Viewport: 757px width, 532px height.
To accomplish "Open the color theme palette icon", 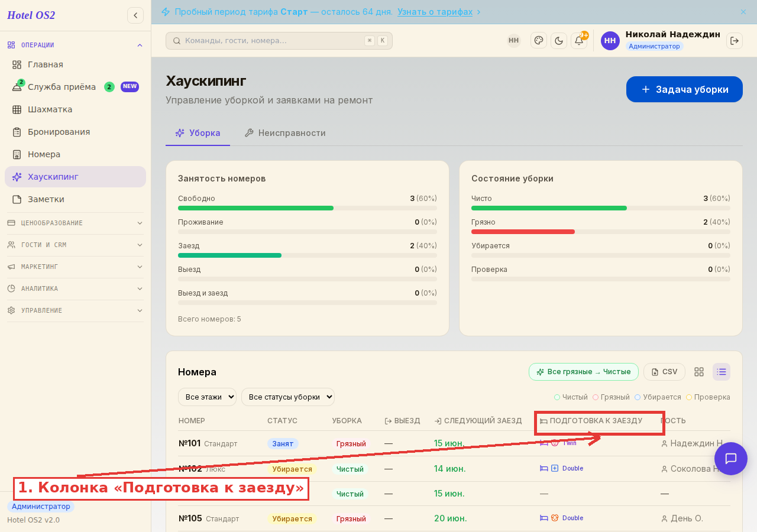I will click(x=539, y=40).
